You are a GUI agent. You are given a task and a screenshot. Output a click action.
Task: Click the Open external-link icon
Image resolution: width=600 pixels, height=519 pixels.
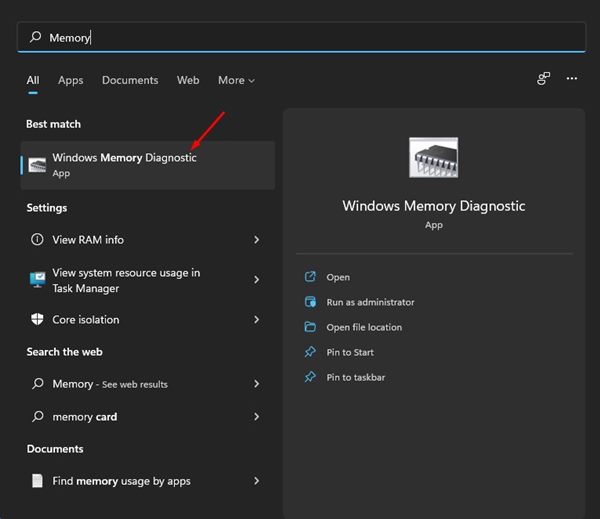coord(310,276)
